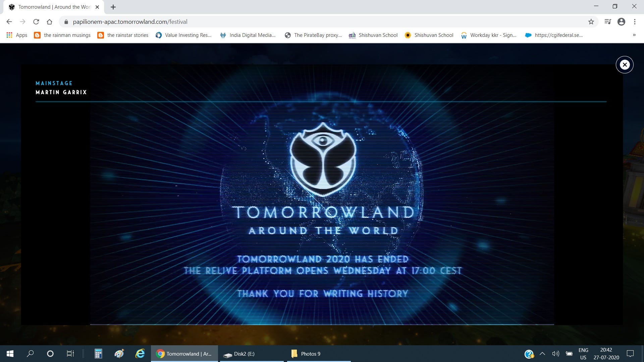Open volume control in tray
This screenshot has width=644, height=362.
coord(555,354)
